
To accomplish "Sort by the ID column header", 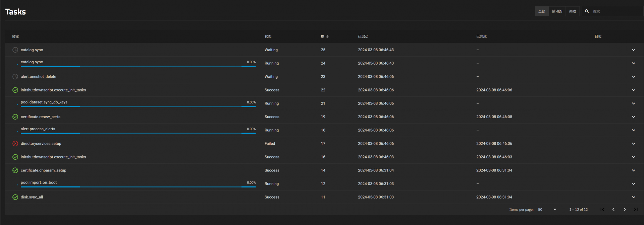I will pos(323,36).
